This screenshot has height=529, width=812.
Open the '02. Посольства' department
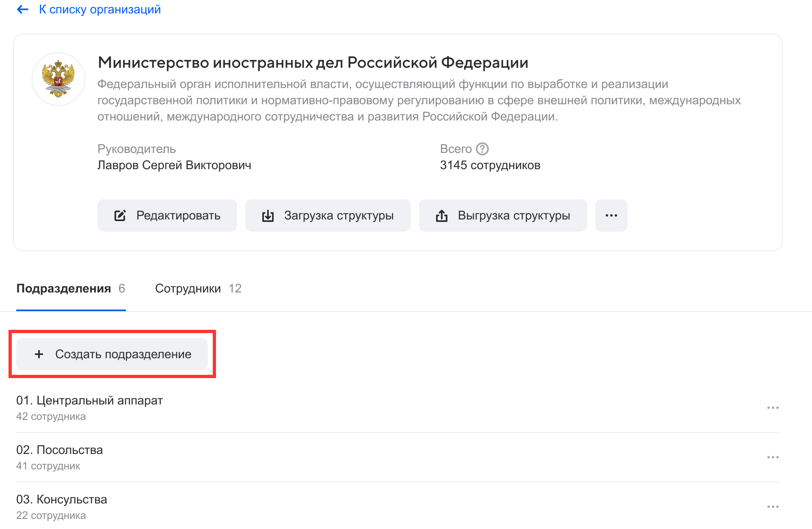click(60, 450)
